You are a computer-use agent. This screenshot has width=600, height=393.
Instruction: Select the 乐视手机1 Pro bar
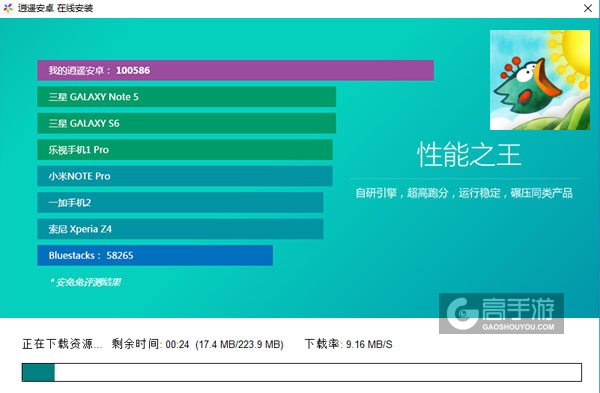coord(185,150)
